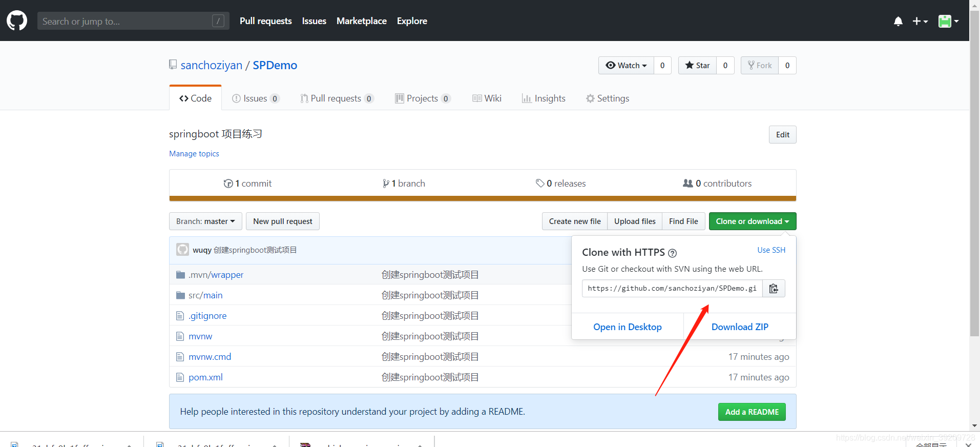The height and width of the screenshot is (447, 980).
Task: Switch to the repository Pull requests tab
Action: point(337,98)
